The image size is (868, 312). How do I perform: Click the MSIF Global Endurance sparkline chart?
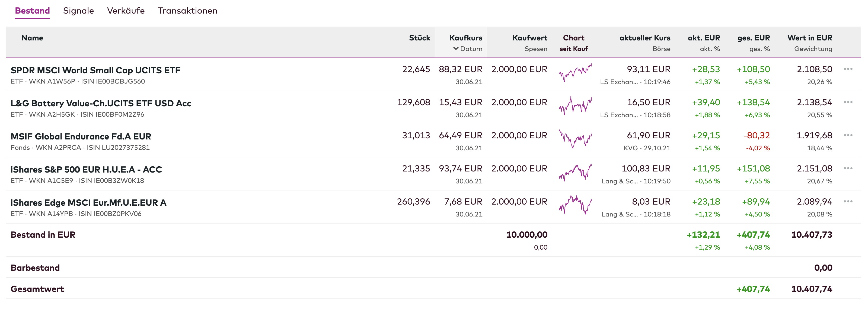(575, 138)
